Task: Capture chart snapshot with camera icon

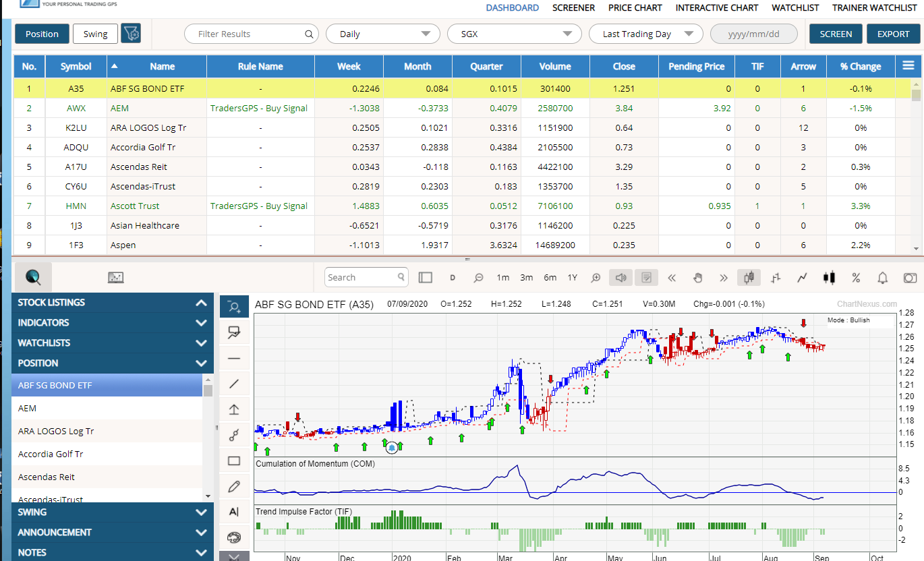Action: coord(910,277)
